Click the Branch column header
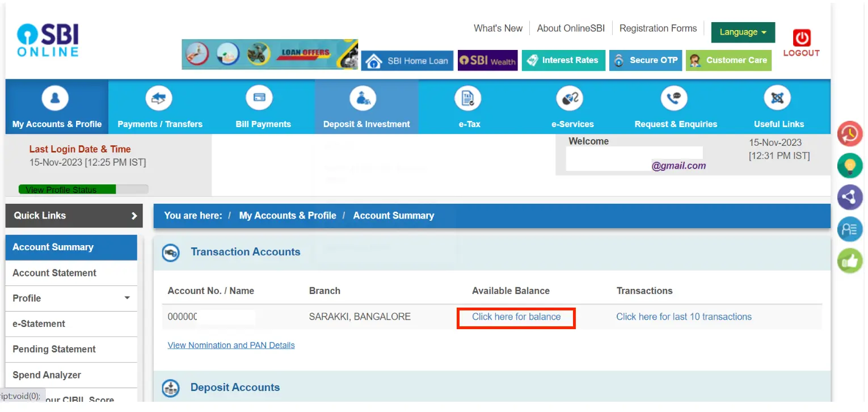 325,291
